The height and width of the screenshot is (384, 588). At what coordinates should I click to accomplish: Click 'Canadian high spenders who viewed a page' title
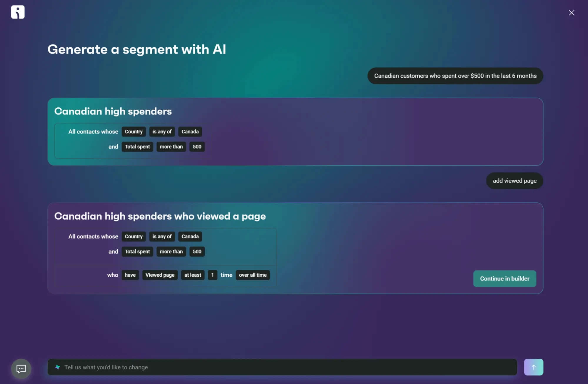[x=160, y=216]
